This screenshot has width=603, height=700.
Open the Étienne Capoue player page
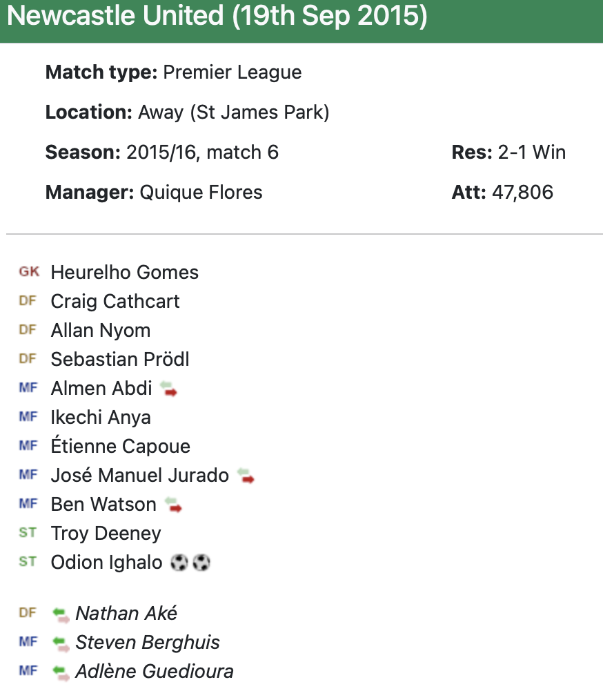tap(120, 447)
